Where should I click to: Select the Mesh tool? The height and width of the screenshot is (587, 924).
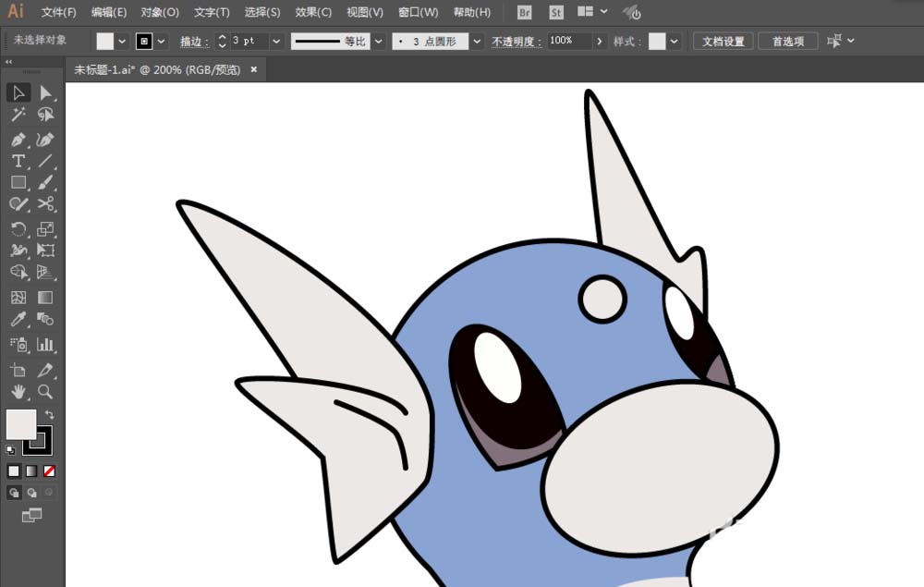pyautogui.click(x=18, y=298)
